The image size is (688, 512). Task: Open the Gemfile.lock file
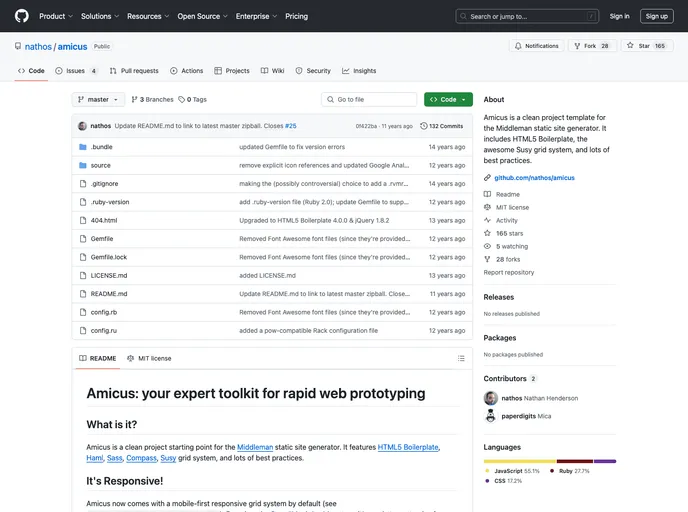[x=109, y=257]
